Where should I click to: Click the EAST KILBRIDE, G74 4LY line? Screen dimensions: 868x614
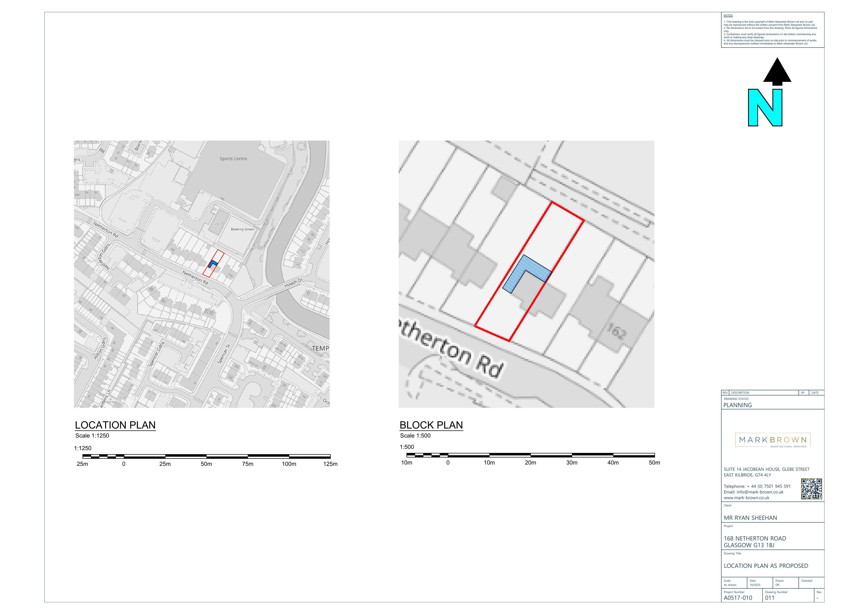747,475
